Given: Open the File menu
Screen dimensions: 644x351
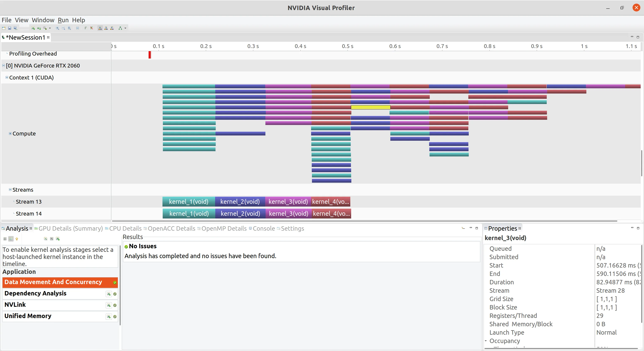Looking at the screenshot, I should 6,20.
